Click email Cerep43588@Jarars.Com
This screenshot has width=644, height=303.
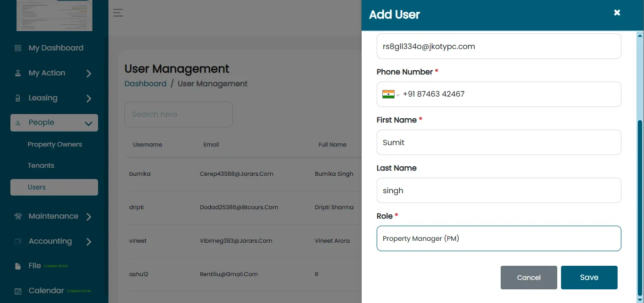[x=237, y=174]
